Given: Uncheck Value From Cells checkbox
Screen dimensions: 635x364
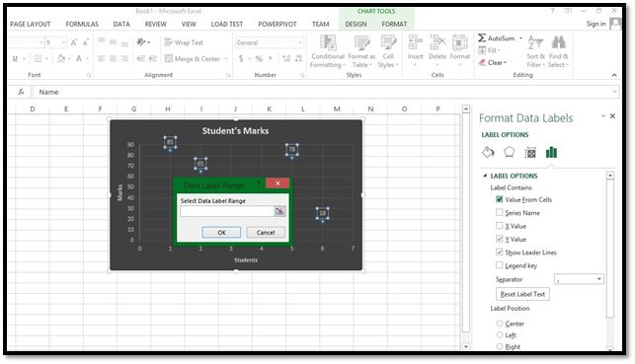Looking at the screenshot, I should point(500,199).
